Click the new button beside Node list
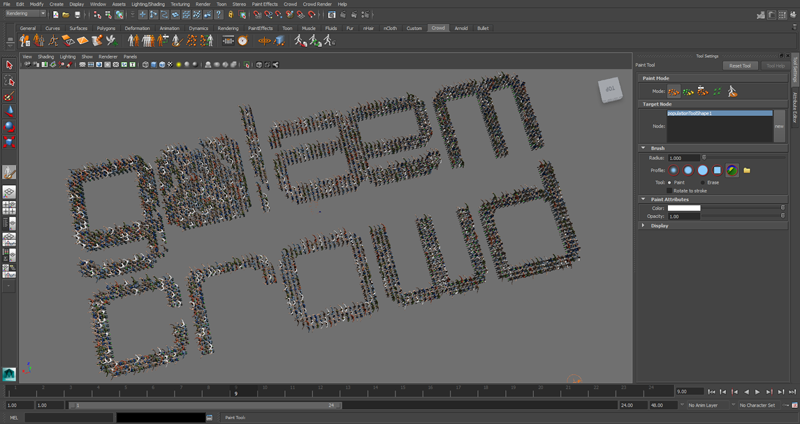Screen dimensions: 800x424 [779, 126]
